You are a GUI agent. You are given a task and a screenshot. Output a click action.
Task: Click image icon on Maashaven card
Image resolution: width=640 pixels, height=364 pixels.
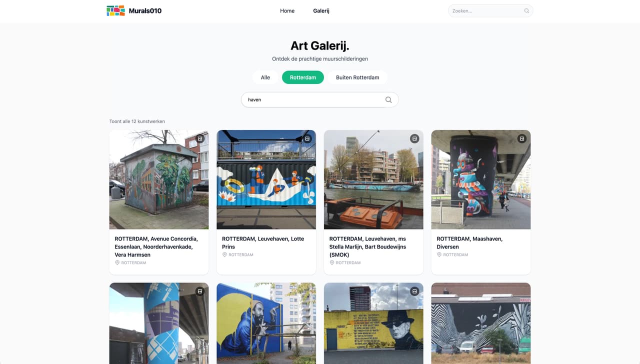[x=522, y=138]
